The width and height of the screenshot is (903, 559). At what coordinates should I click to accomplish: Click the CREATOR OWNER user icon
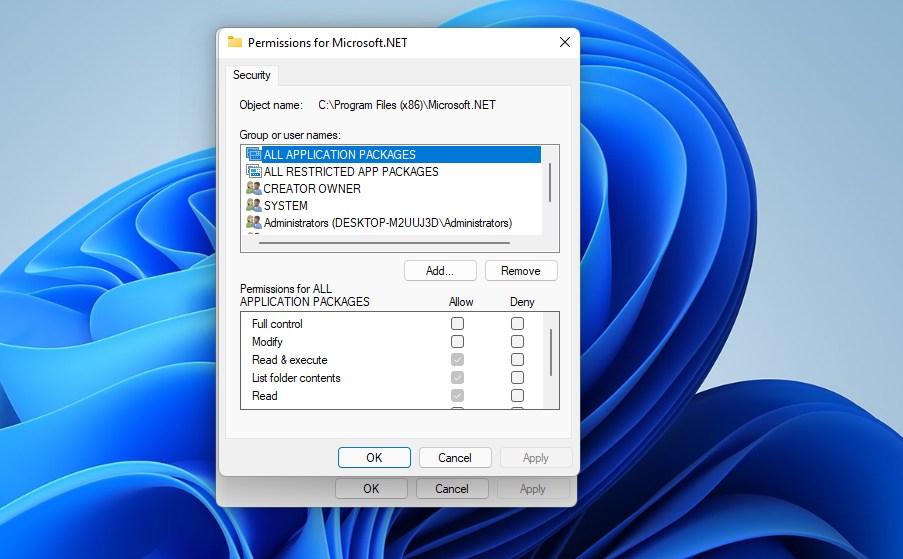click(253, 188)
